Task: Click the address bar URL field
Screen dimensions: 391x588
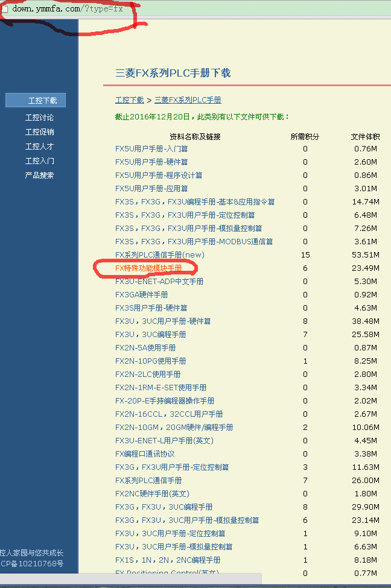Action: click(68, 10)
